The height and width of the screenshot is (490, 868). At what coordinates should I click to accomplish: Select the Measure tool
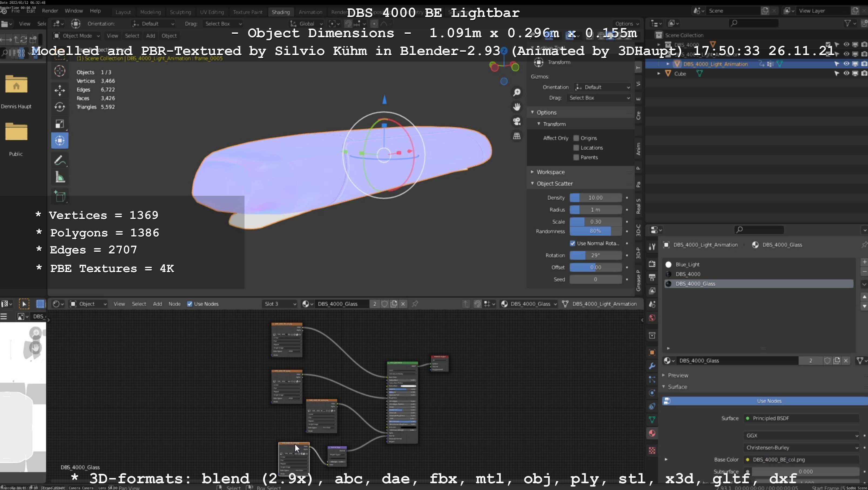pos(60,177)
